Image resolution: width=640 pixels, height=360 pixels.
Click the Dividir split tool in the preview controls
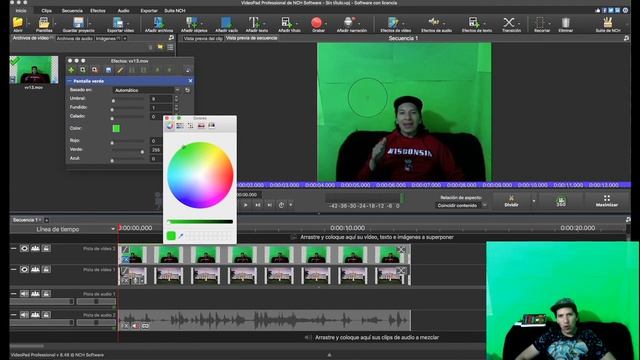(511, 201)
